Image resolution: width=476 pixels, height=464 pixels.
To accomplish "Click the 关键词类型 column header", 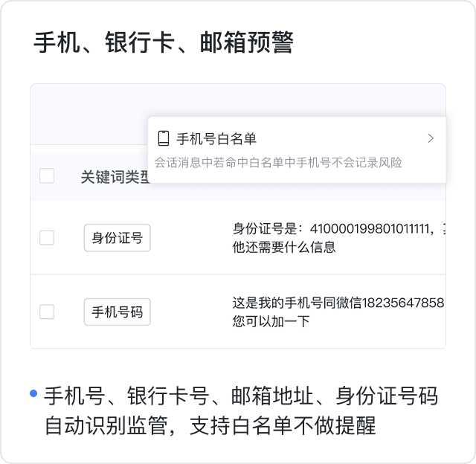I will pyautogui.click(x=114, y=177).
